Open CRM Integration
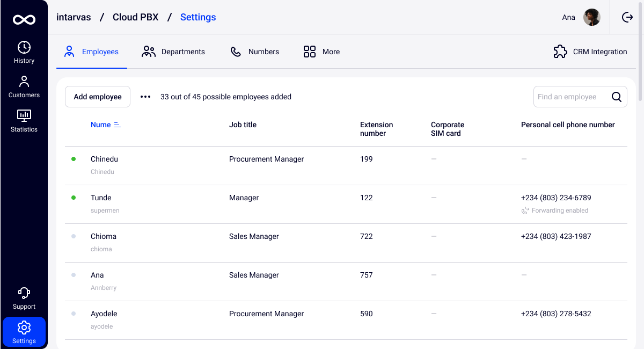The width and height of the screenshot is (644, 349). point(590,52)
